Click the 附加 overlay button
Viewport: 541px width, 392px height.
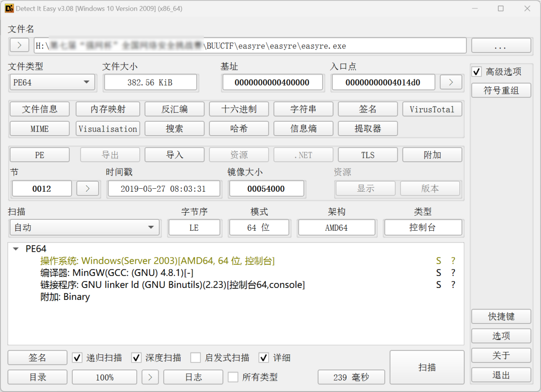click(432, 155)
